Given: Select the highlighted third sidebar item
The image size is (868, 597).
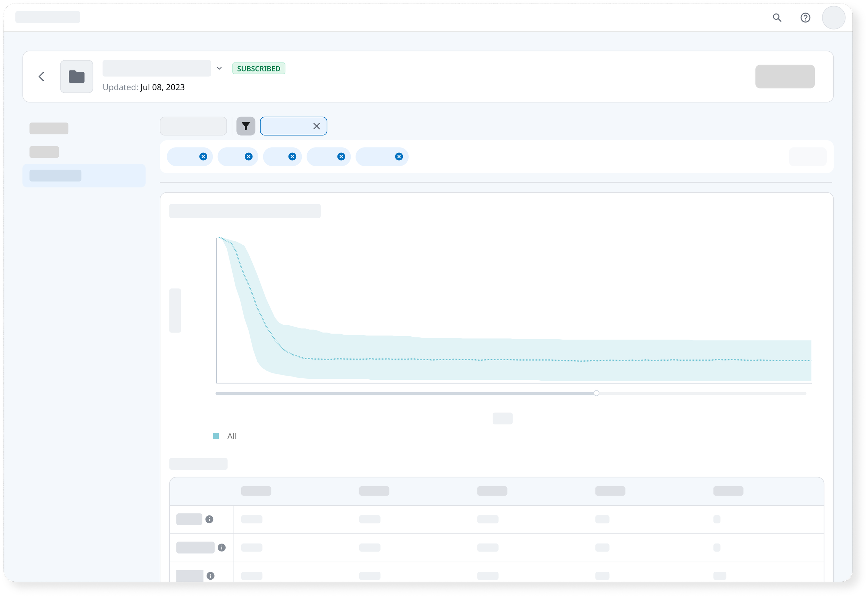Looking at the screenshot, I should pyautogui.click(x=84, y=175).
